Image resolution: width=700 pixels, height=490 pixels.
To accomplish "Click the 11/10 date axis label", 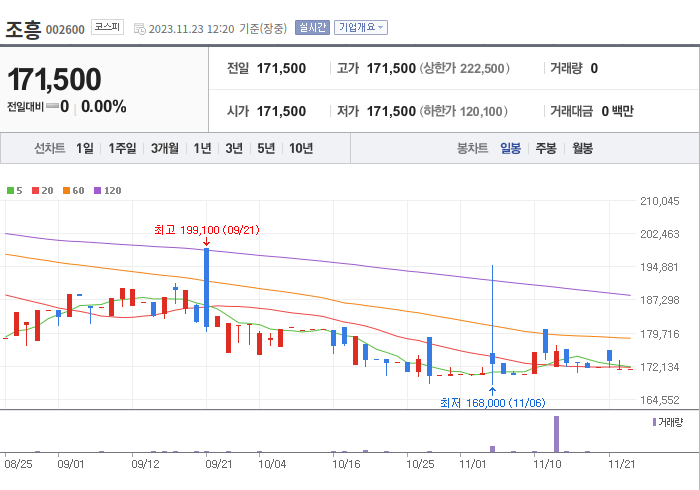I will 547,464.
